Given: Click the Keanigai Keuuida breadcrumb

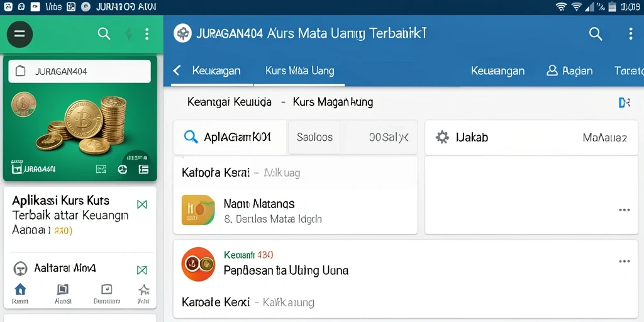Looking at the screenshot, I should click(x=230, y=102).
